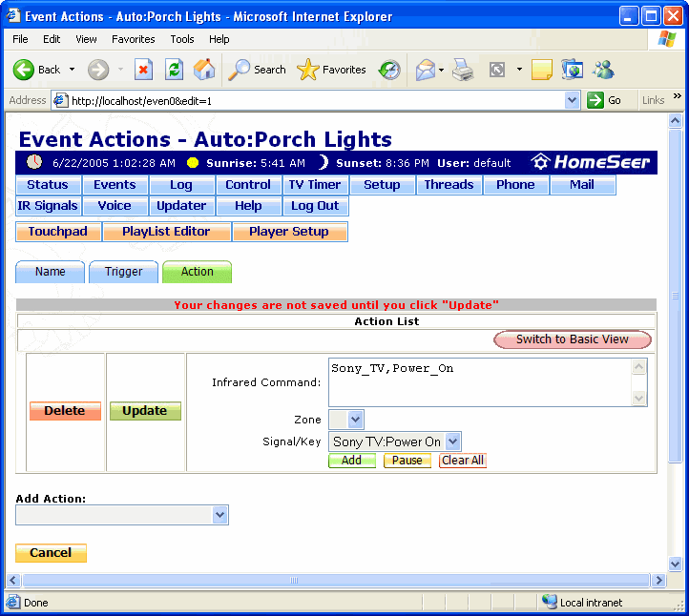Click the Log Out button
This screenshot has height=616, width=689.
click(315, 206)
